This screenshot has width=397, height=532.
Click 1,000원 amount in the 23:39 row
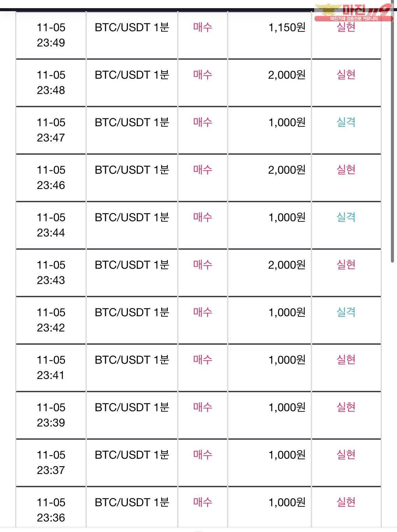[x=287, y=407]
